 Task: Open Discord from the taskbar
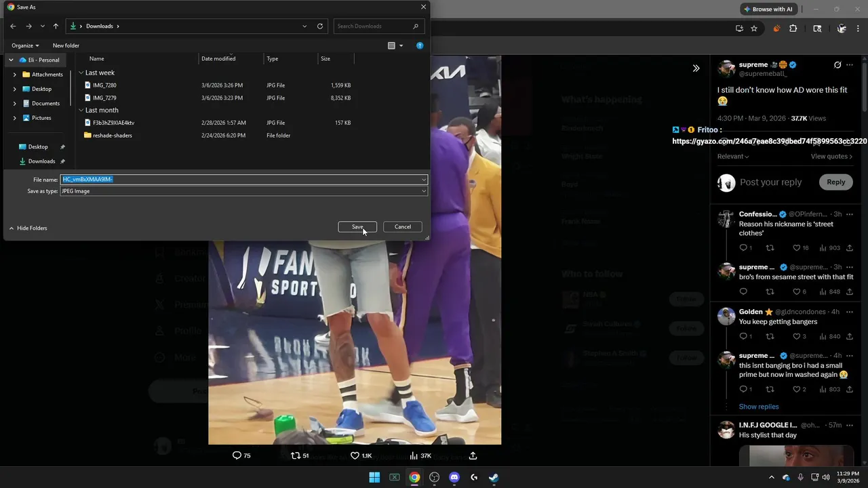(x=454, y=477)
